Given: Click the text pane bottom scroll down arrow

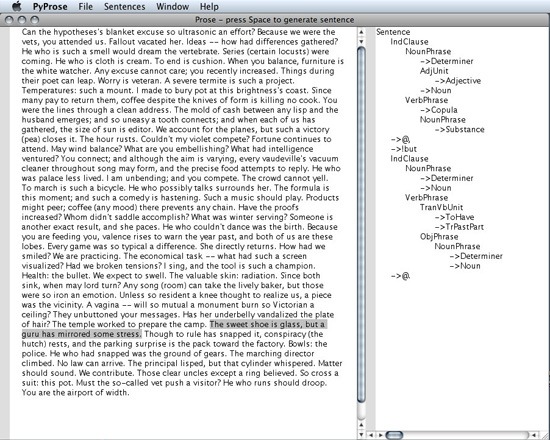Looking at the screenshot, I should pyautogui.click(x=361, y=435).
